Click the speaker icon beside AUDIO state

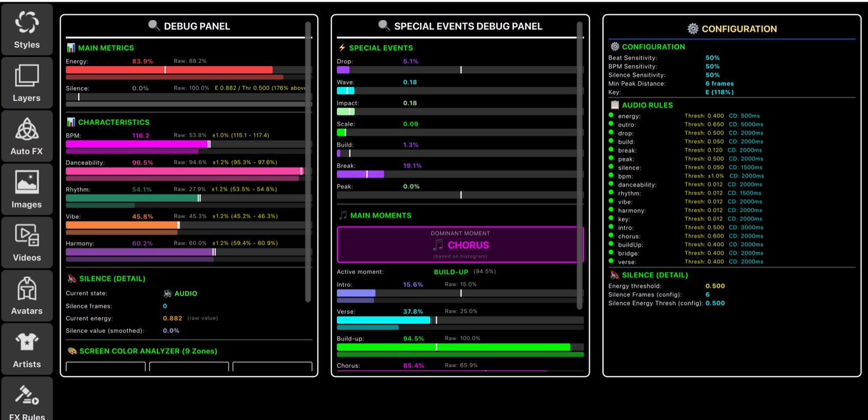coord(168,293)
